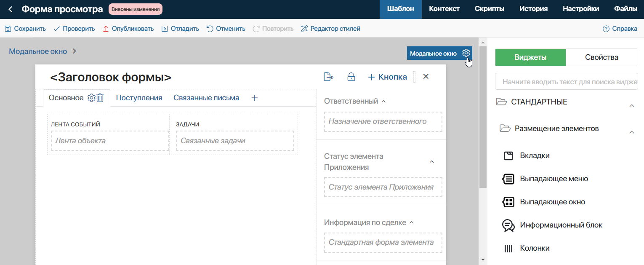Collapse the СТАНДАРТНЫЕ group chevron
Viewport: 644px width, 265px height.
coord(632,106)
